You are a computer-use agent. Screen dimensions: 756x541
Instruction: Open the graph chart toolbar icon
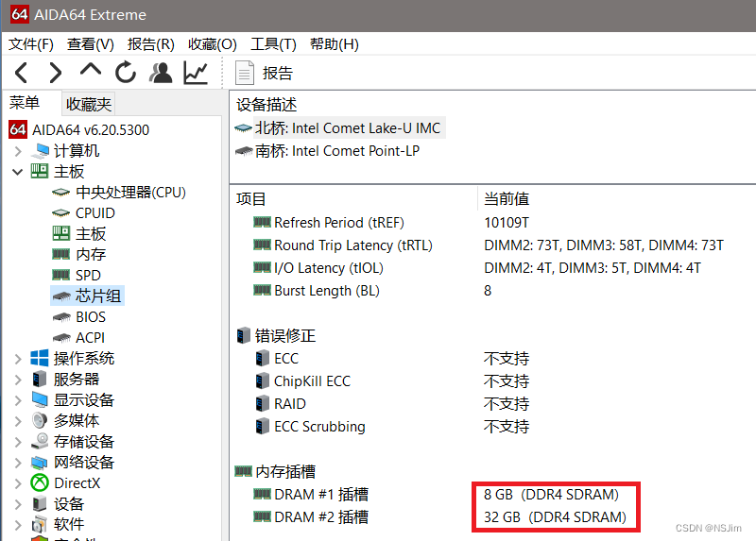point(196,74)
